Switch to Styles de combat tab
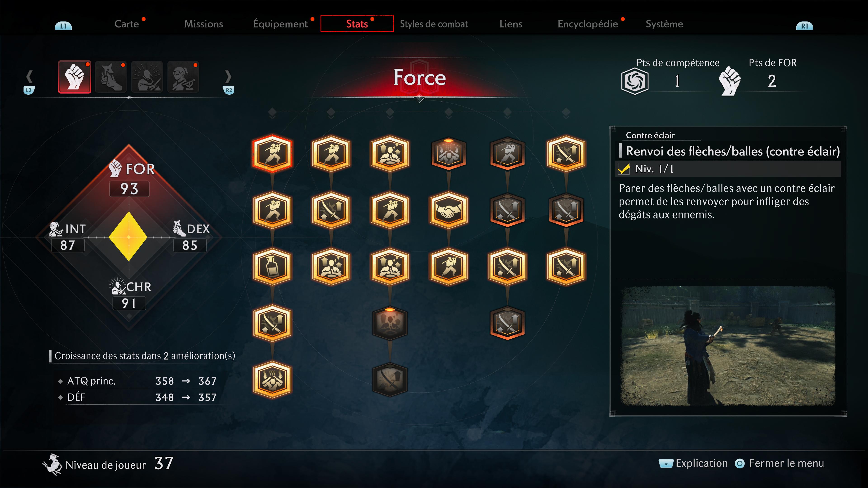 434,24
